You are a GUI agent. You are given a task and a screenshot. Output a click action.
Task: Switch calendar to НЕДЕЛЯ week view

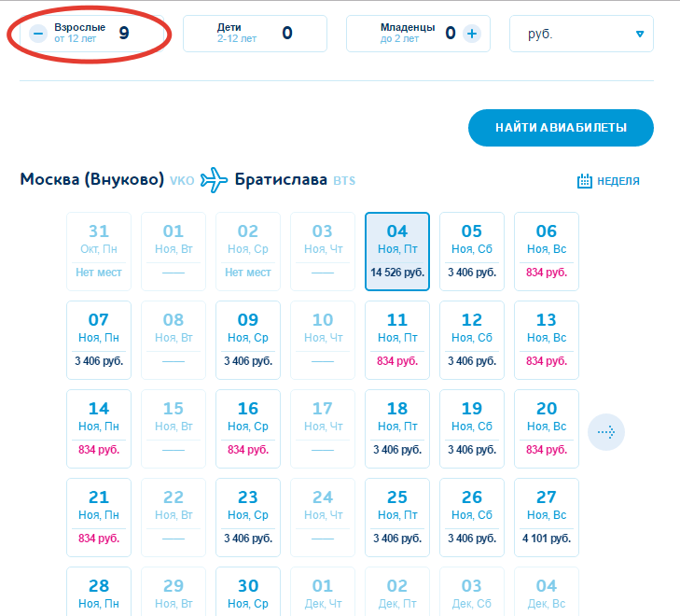pyautogui.click(x=608, y=181)
